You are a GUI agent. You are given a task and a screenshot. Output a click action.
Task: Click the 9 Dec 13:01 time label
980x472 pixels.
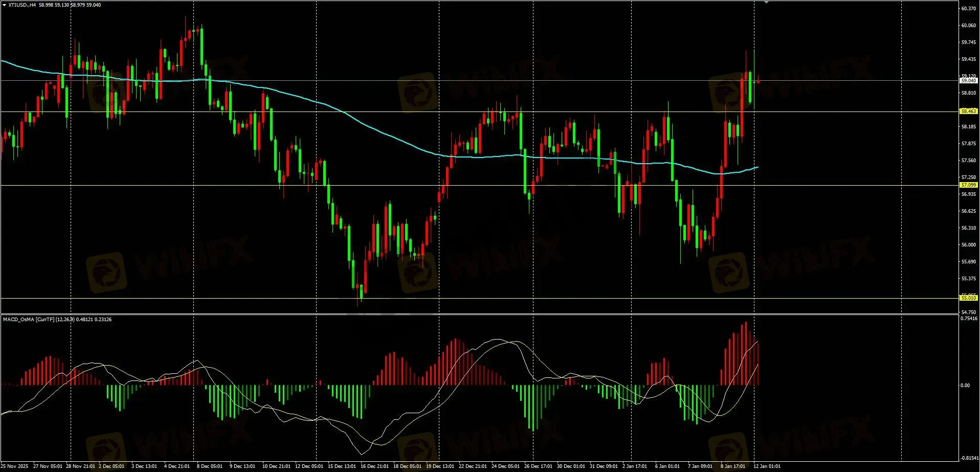(x=242, y=466)
